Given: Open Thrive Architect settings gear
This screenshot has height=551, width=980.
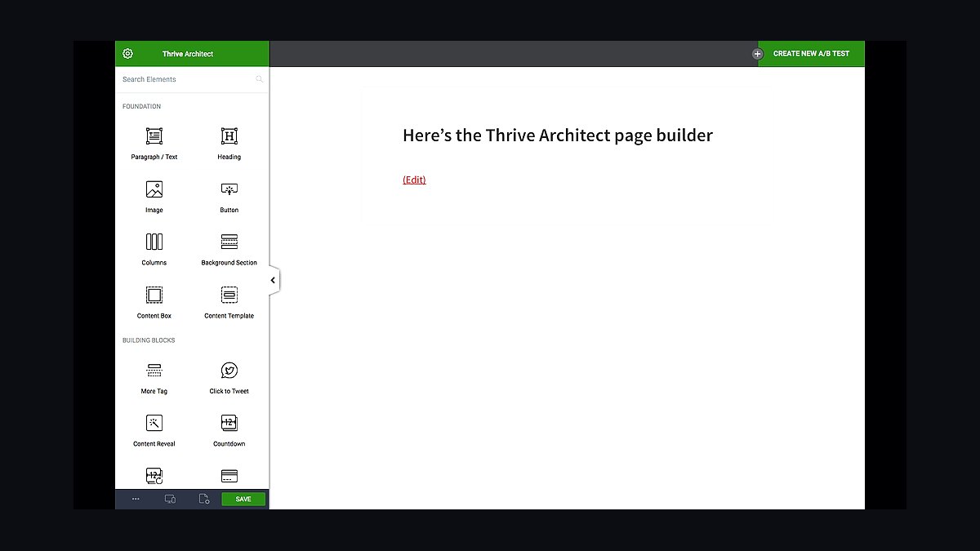Looking at the screenshot, I should coord(127,54).
